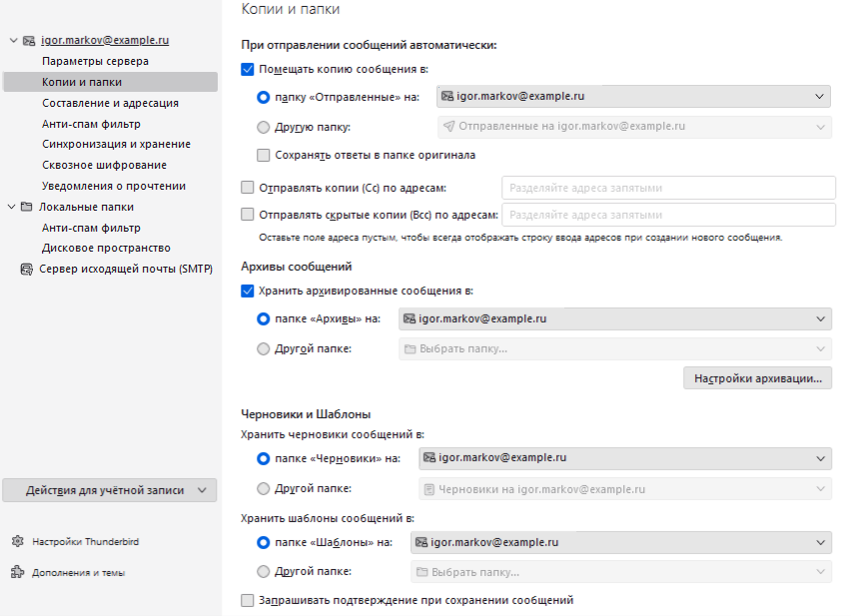Click the Bcc addresses input field
The width and height of the screenshot is (851, 616).
pos(667,215)
